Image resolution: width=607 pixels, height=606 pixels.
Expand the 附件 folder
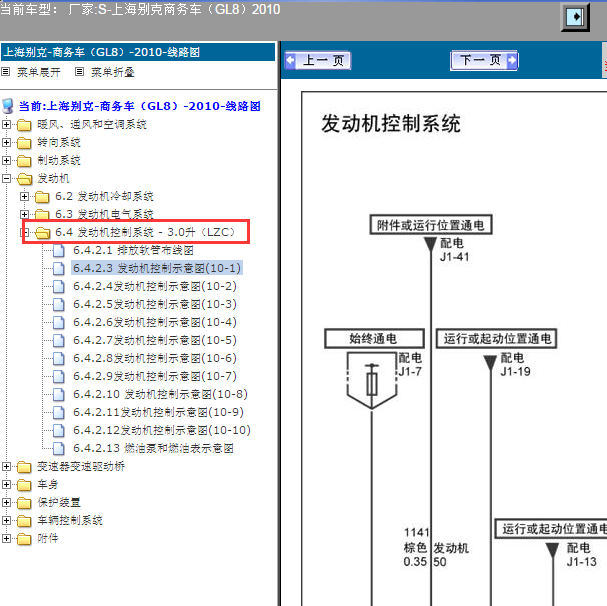click(6, 538)
